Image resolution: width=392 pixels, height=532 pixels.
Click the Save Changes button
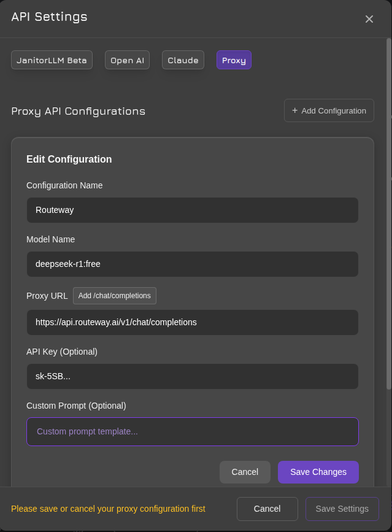(x=318, y=472)
